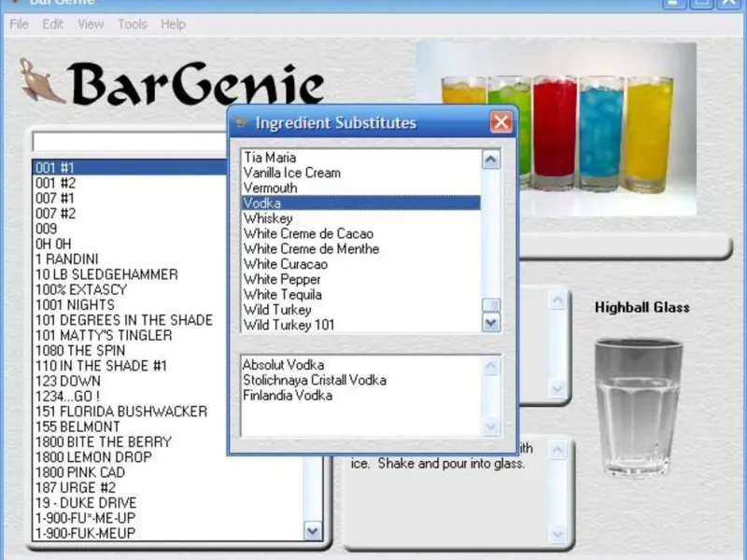The height and width of the screenshot is (560, 747).
Task: Select drink 123 DOWN
Action: click(130, 381)
